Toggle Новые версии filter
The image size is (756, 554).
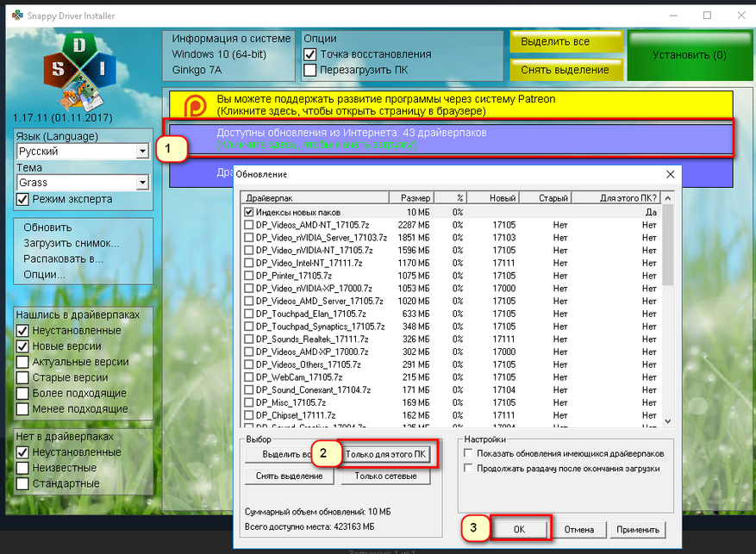tap(22, 346)
